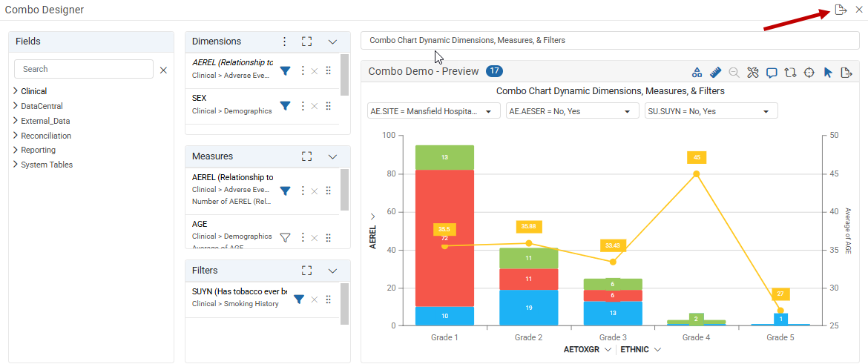Click the export icon in preview toolbar
The height and width of the screenshot is (364, 868).
(x=846, y=72)
